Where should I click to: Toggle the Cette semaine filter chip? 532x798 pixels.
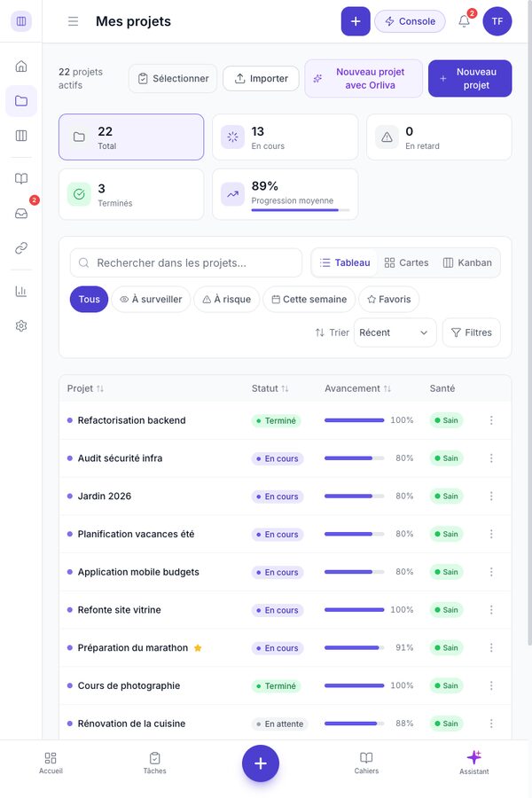309,300
